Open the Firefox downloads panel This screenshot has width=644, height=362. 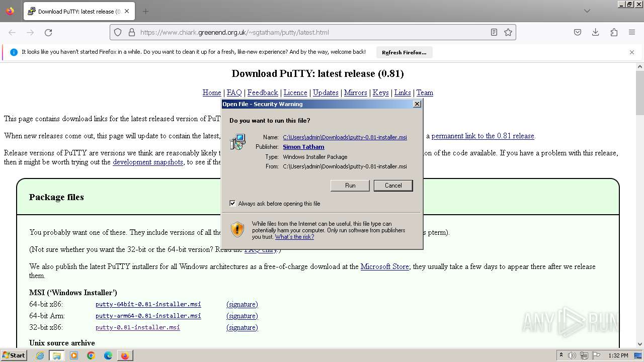point(596,32)
